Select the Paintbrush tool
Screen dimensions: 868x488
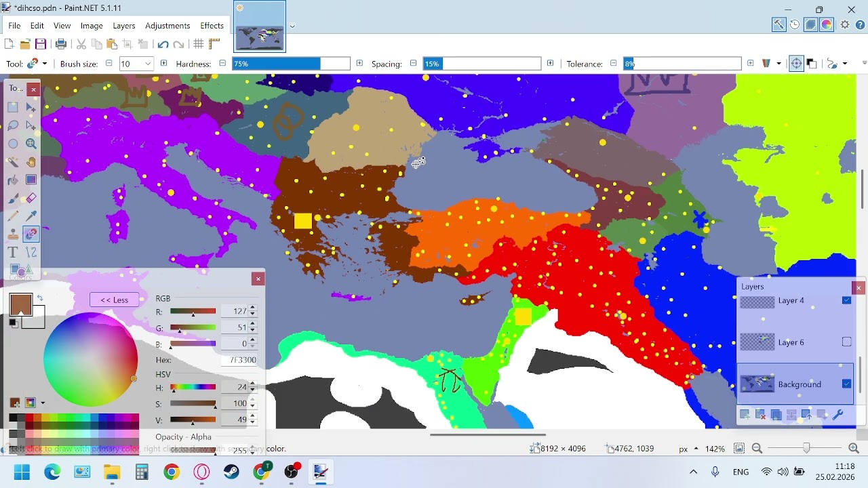[x=13, y=199]
